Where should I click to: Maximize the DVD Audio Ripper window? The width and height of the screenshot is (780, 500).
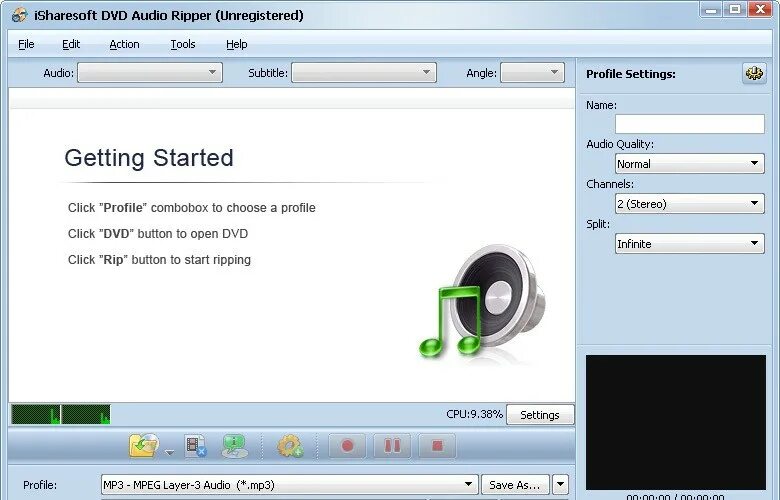(x=735, y=9)
